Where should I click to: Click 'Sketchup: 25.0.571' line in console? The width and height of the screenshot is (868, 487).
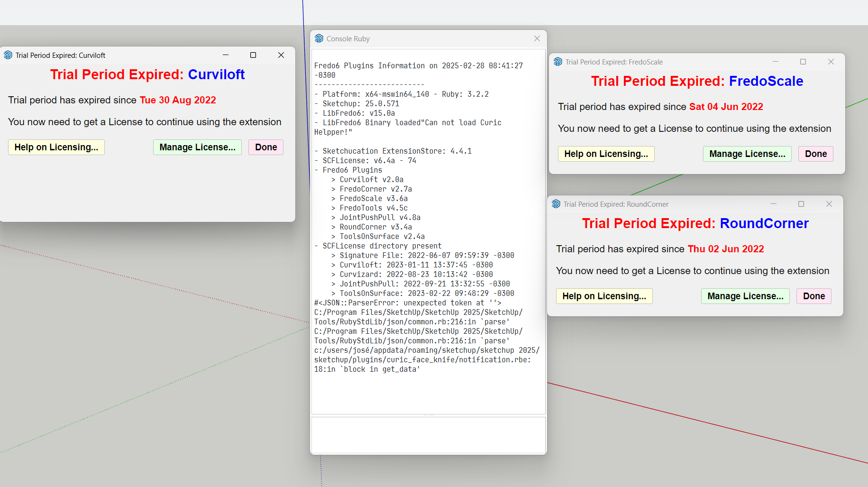(357, 103)
